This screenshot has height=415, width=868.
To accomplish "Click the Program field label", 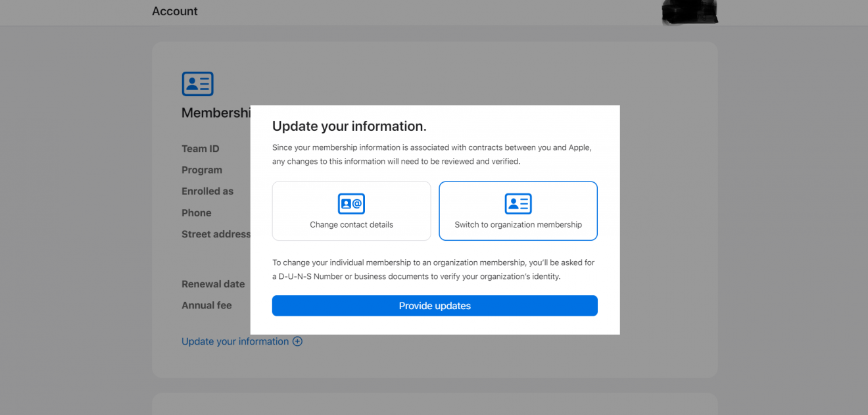I will (x=202, y=170).
